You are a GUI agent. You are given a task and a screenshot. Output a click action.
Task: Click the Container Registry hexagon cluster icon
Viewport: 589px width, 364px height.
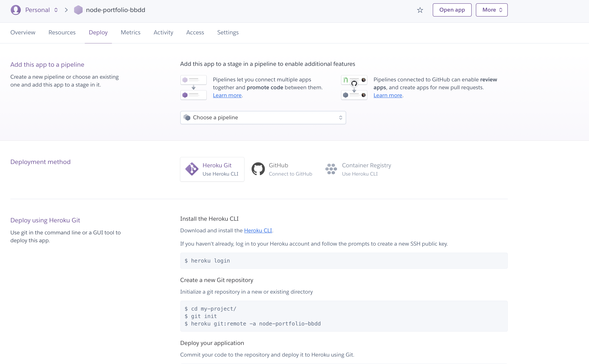coord(331,169)
